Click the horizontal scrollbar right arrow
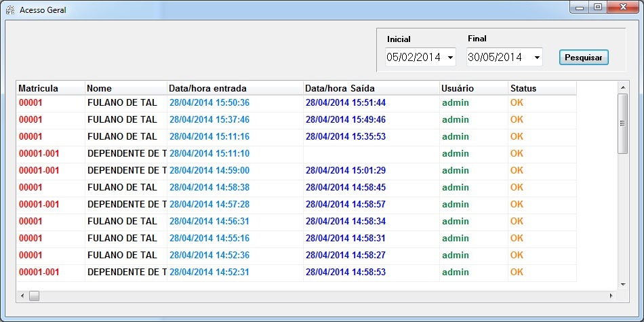The width and height of the screenshot is (644, 322). (611, 296)
